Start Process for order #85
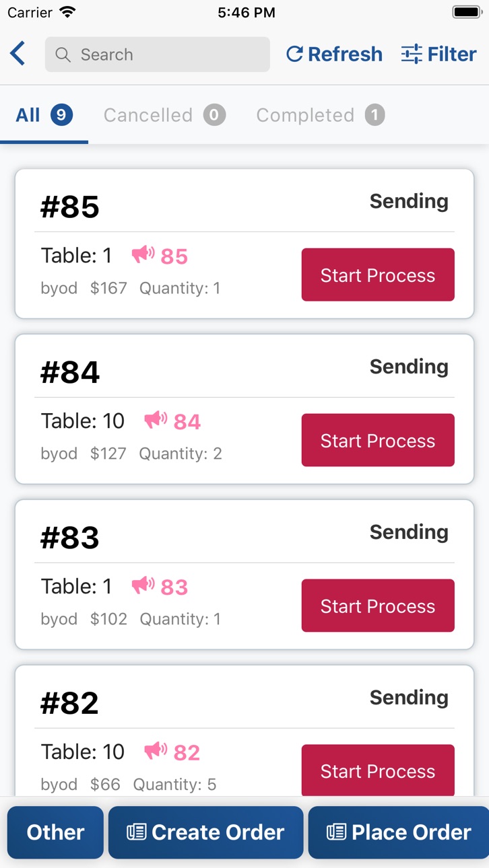489x868 pixels. pyautogui.click(x=378, y=275)
